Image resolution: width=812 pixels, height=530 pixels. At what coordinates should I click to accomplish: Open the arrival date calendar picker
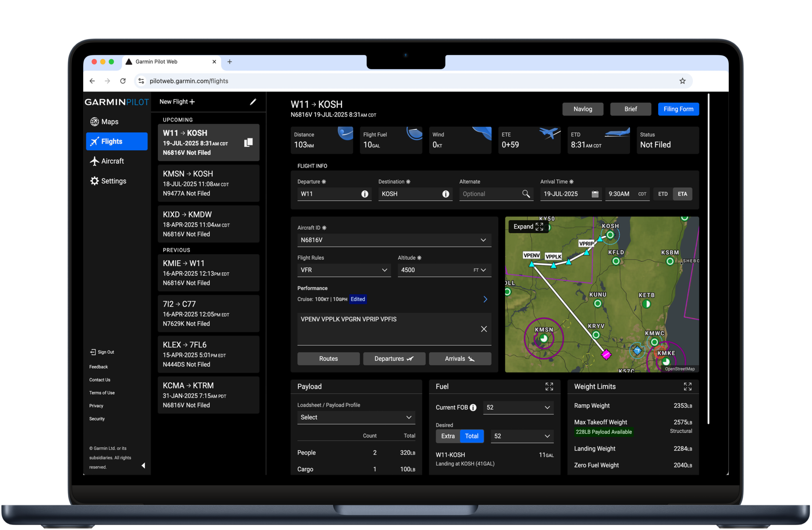[595, 194]
